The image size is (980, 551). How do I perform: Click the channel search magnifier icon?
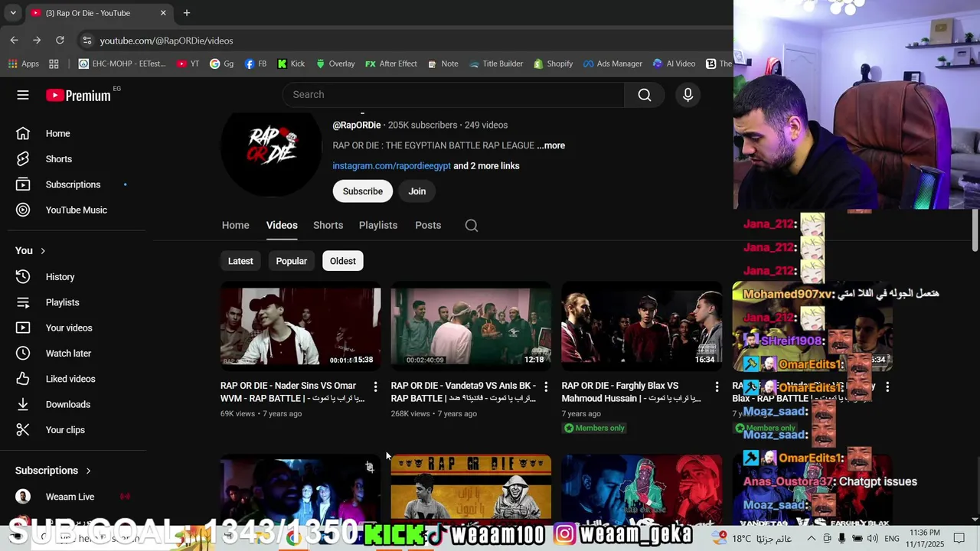click(x=472, y=225)
